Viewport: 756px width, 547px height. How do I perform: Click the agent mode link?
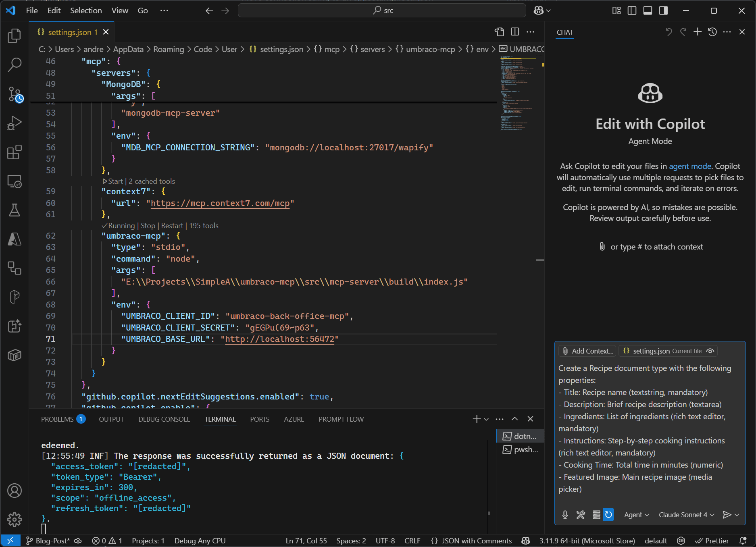coord(690,166)
